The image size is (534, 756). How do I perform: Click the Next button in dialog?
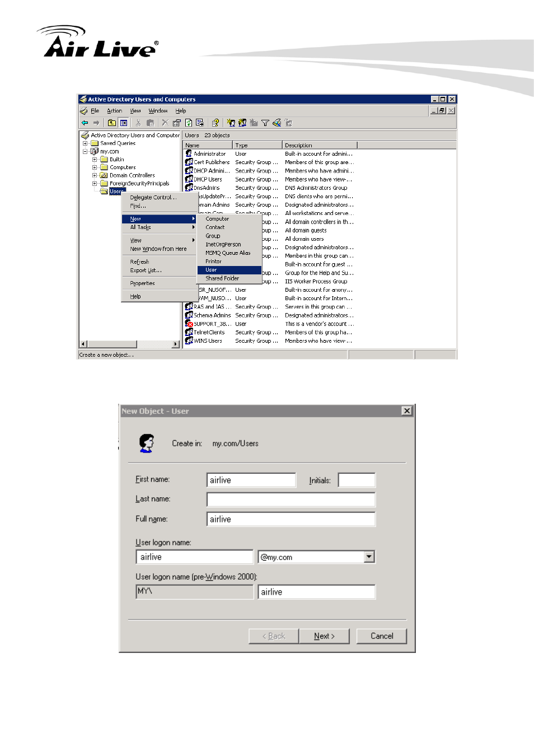[324, 636]
